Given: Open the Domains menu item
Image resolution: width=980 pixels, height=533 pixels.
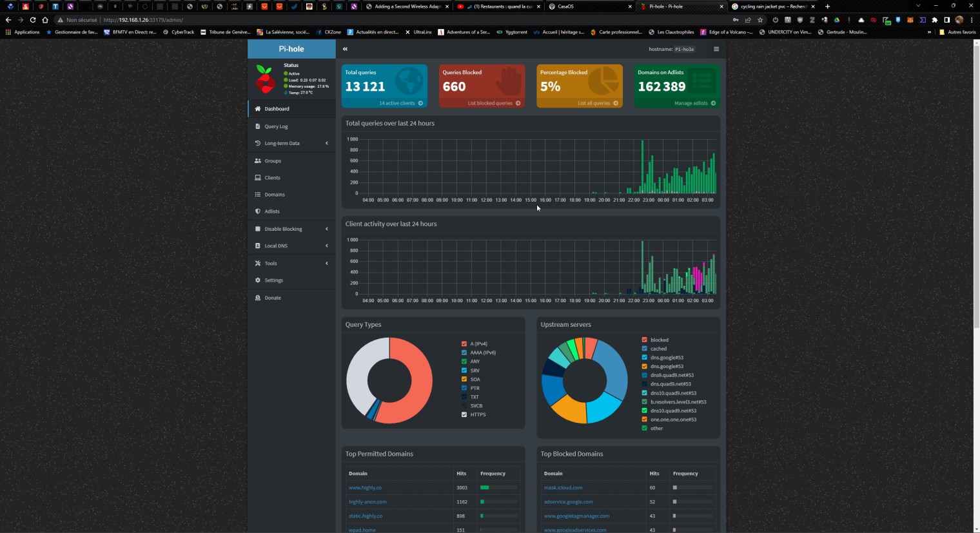Looking at the screenshot, I should click(274, 195).
